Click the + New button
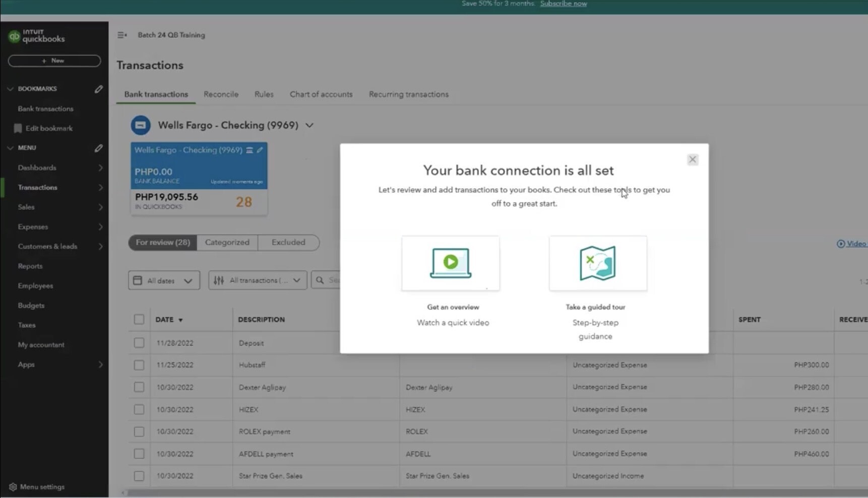This screenshot has width=868, height=498. [x=54, y=61]
